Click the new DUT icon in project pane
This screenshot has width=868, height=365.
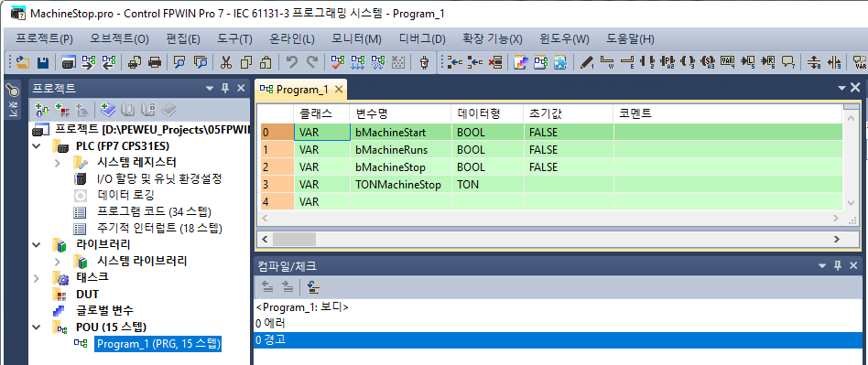[61, 110]
